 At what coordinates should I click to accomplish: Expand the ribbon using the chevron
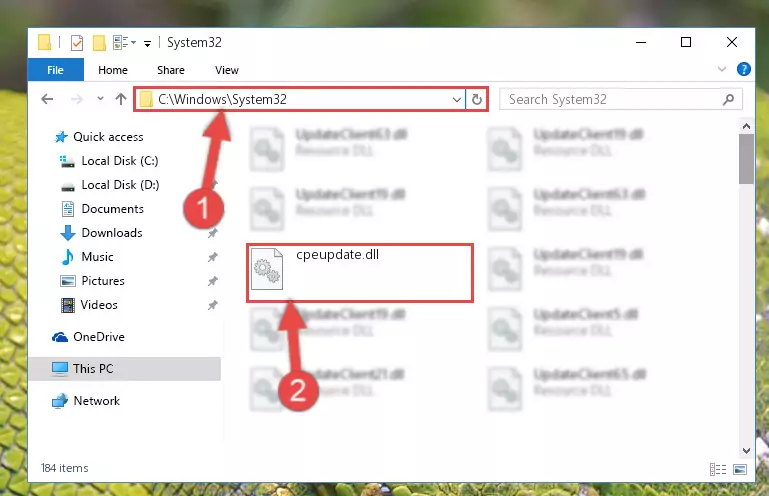(721, 69)
